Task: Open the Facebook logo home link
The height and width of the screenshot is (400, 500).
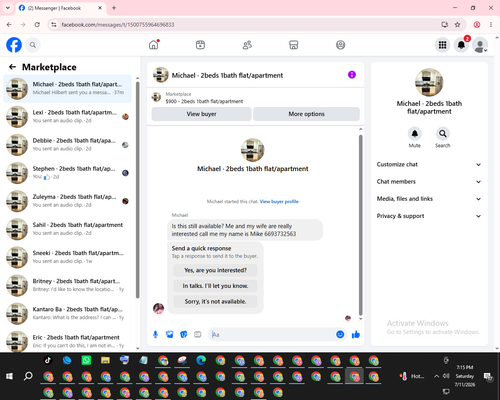Action: 14,45
